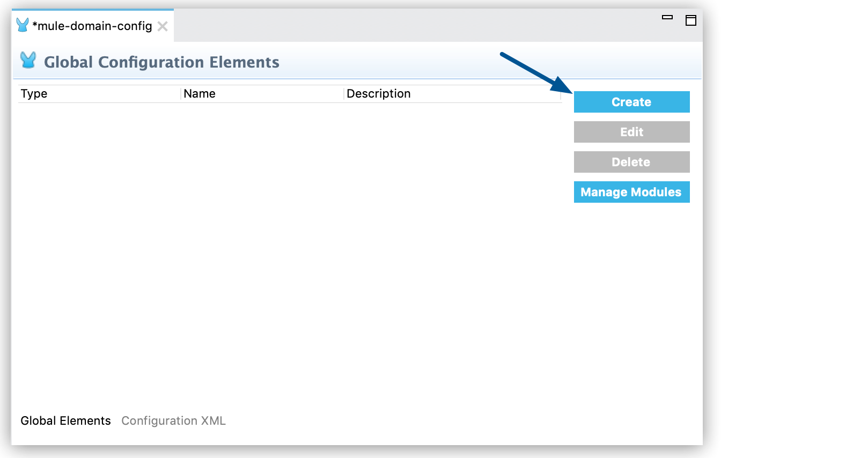Click the Global Configuration Elements heading text
The width and height of the screenshot is (868, 458).
pos(161,62)
